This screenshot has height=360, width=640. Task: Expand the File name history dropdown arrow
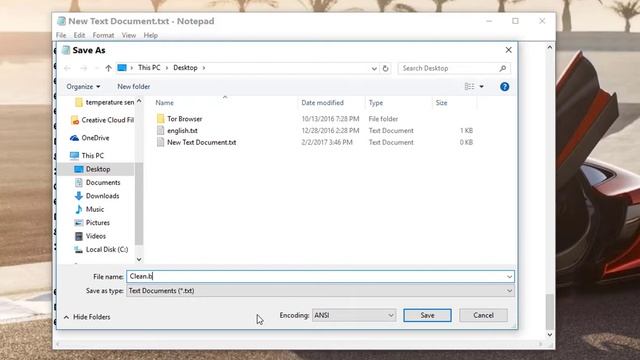pos(509,276)
